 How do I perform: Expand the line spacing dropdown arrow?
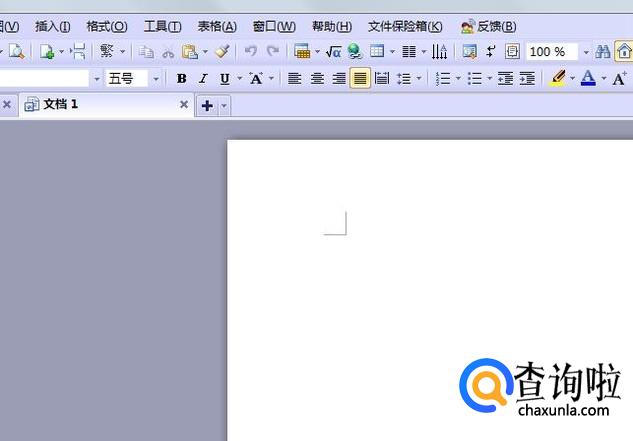click(x=419, y=78)
